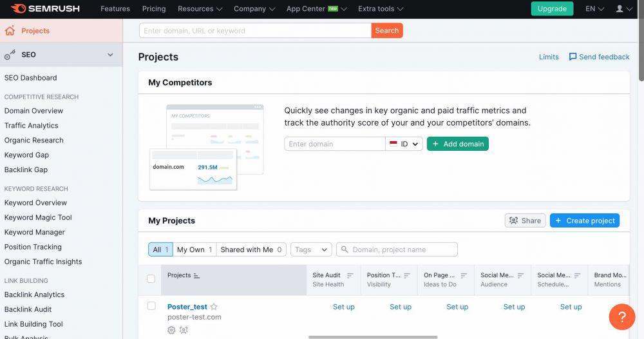Viewport: 644px width, 339px height.
Task: Open the Poster_test project link
Action: (187, 307)
